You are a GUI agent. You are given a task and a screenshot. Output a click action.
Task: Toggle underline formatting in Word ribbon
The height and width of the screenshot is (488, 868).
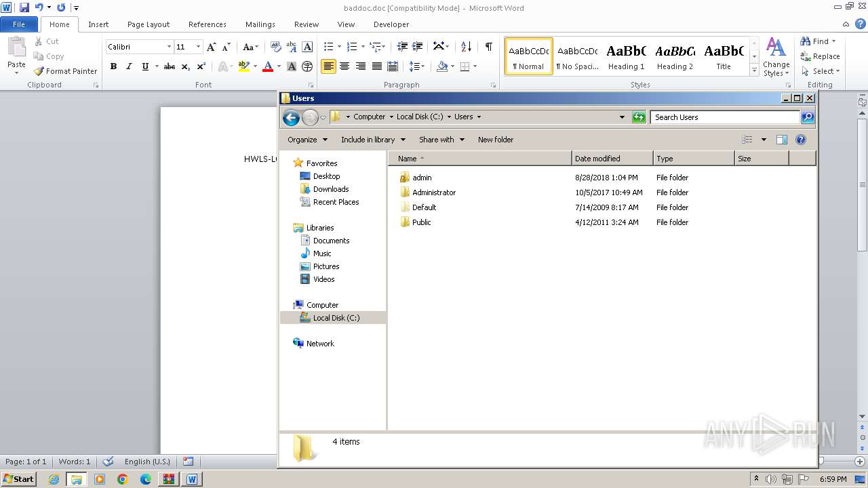145,66
